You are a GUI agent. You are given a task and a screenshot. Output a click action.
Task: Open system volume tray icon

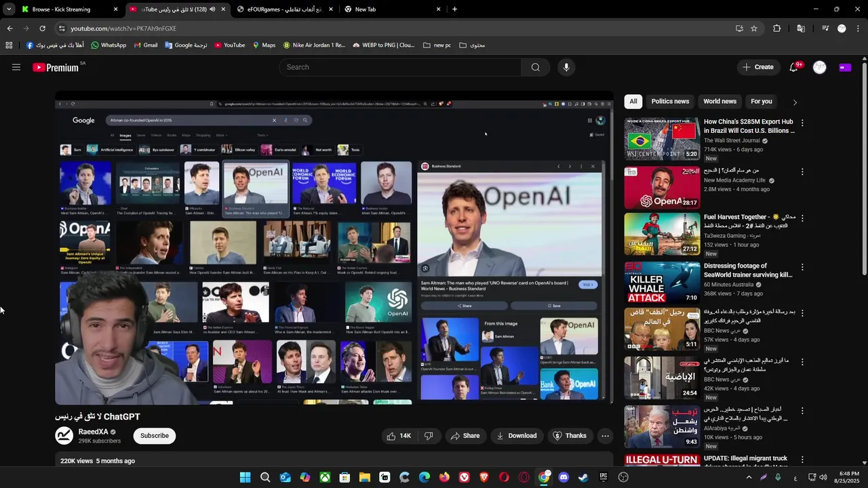pos(823,477)
